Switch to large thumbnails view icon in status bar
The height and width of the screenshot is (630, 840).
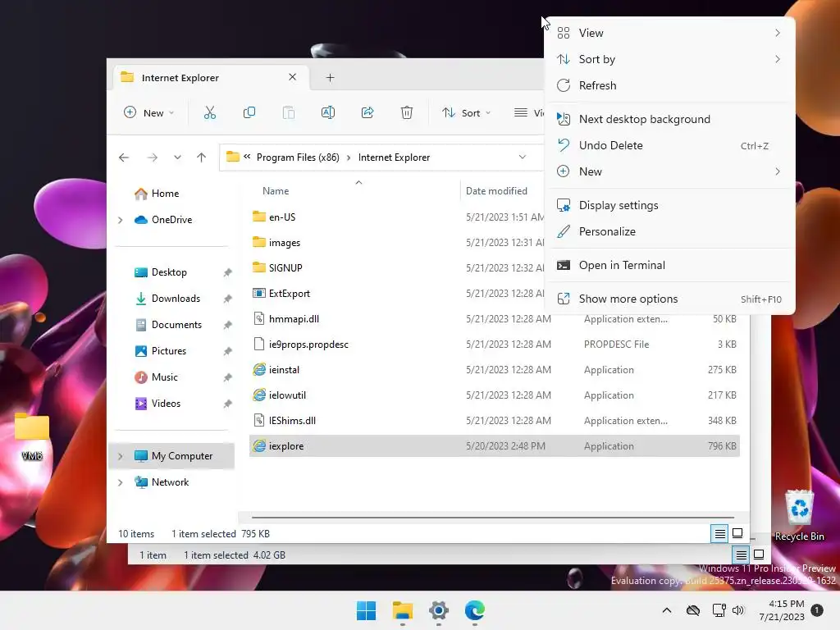(x=737, y=533)
